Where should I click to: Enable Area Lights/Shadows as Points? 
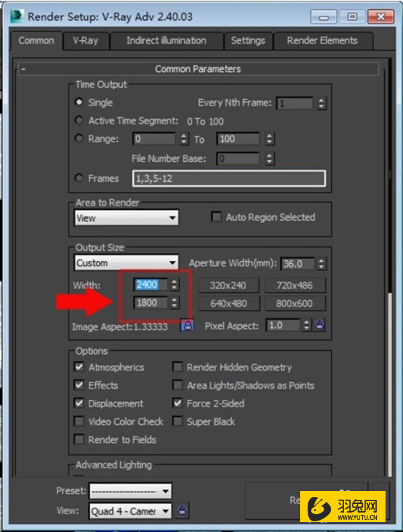[177, 385]
